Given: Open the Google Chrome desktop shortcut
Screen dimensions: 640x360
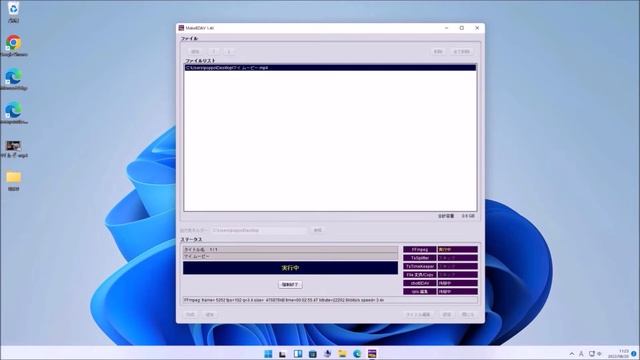Looking at the screenshot, I should pyautogui.click(x=13, y=45).
